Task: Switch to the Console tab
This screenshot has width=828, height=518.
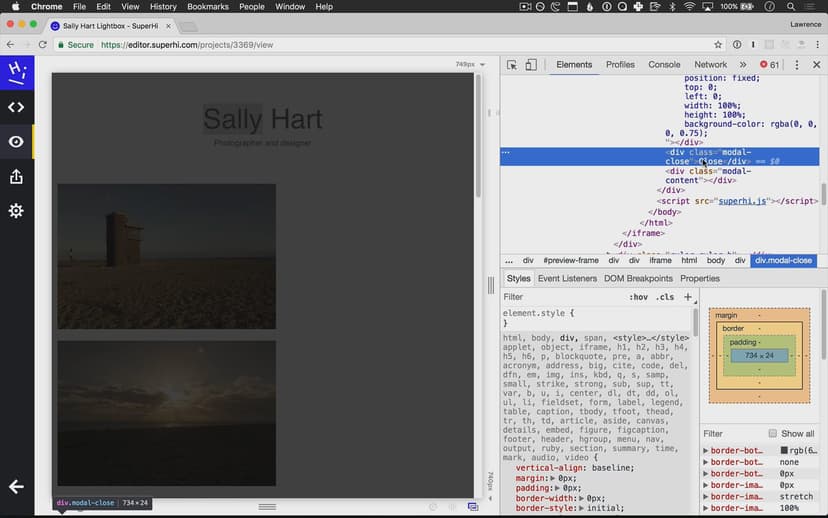Action: [664, 65]
